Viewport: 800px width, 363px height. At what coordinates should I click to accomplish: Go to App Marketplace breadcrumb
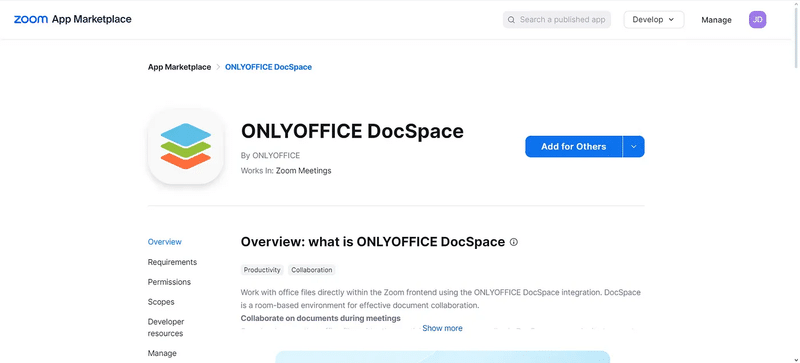[x=179, y=67]
